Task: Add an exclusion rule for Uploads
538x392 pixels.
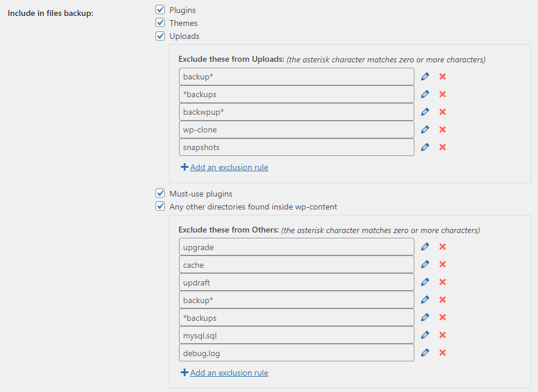Action: 228,167
